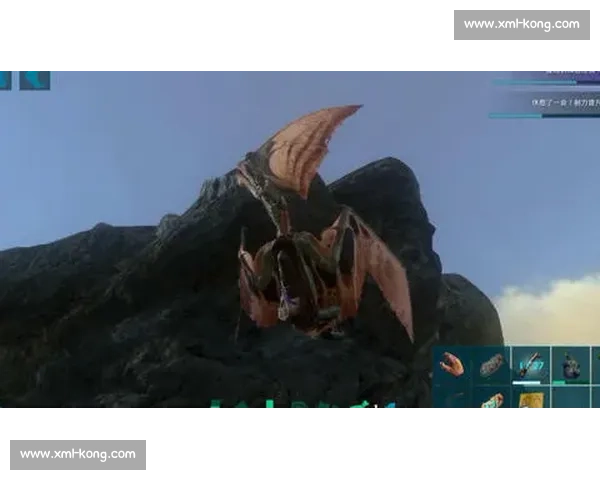Screen dimensions: 600x480
Task: Click the progress bar under rest notification
Action: [545, 115]
